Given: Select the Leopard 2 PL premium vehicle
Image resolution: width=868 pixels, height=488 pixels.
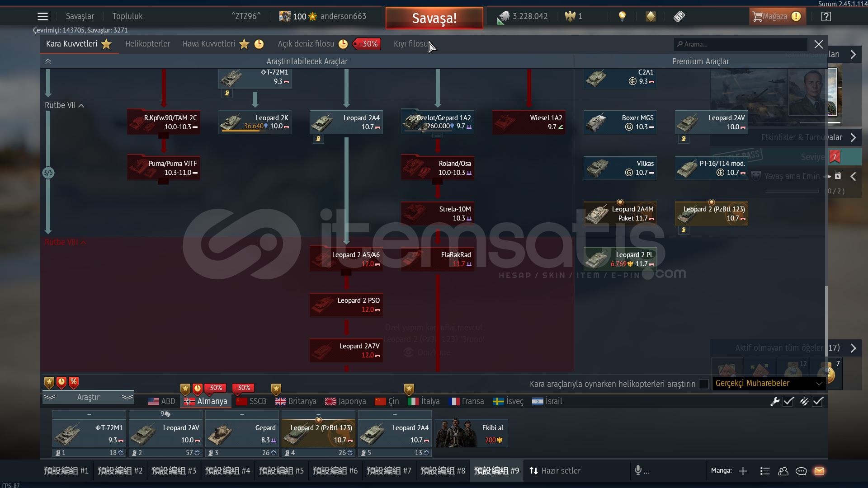Looking at the screenshot, I should point(620,259).
